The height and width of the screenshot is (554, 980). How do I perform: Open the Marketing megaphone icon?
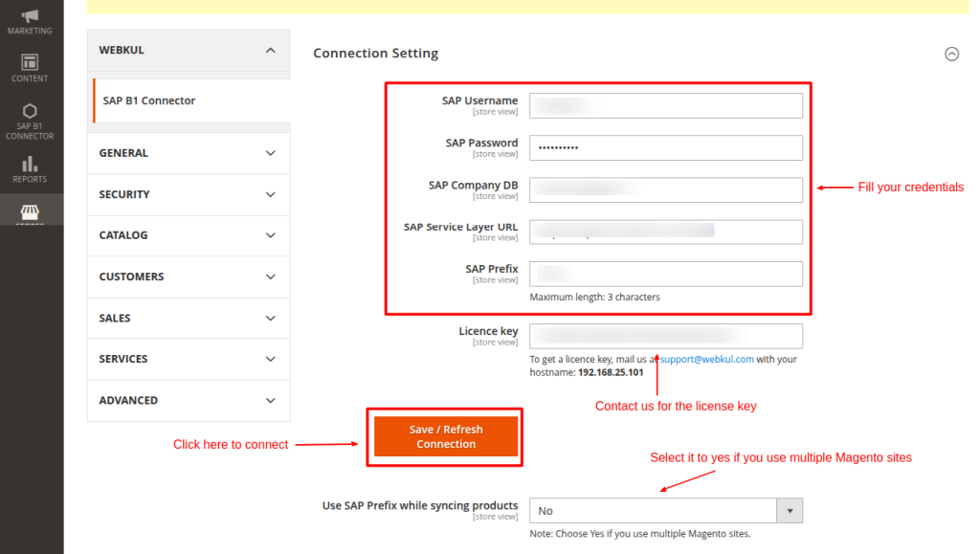(30, 16)
